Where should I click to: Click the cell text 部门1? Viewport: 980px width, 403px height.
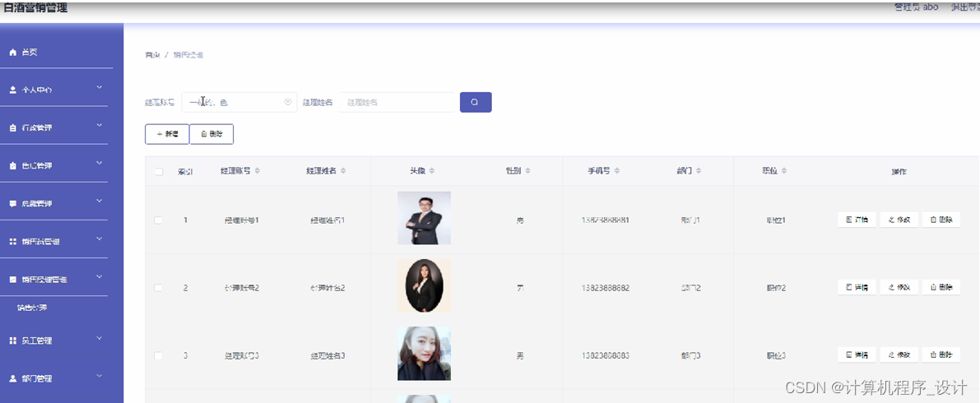coord(690,220)
